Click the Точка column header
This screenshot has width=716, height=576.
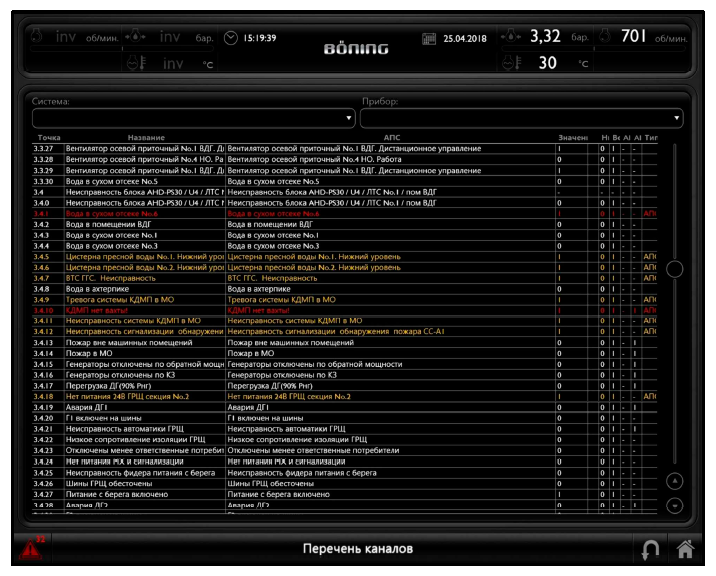click(49, 137)
